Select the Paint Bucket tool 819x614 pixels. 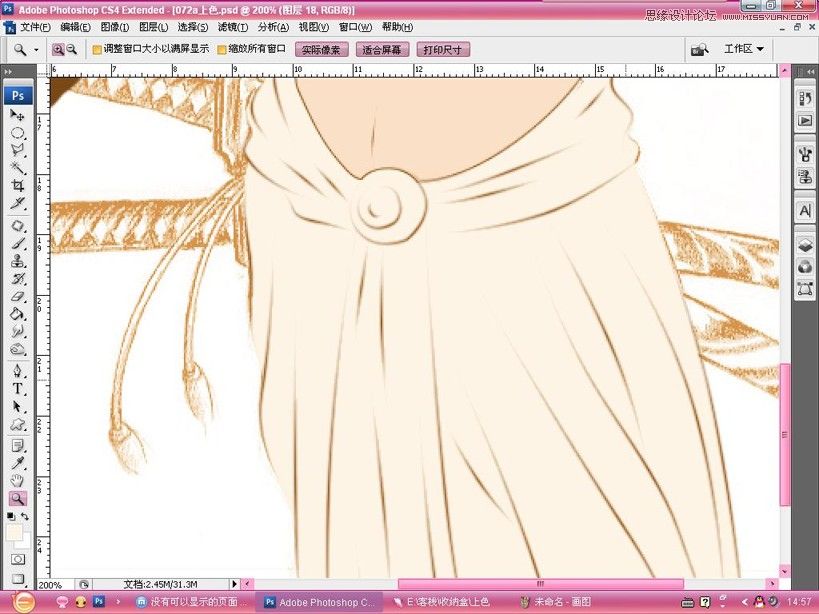click(x=17, y=314)
